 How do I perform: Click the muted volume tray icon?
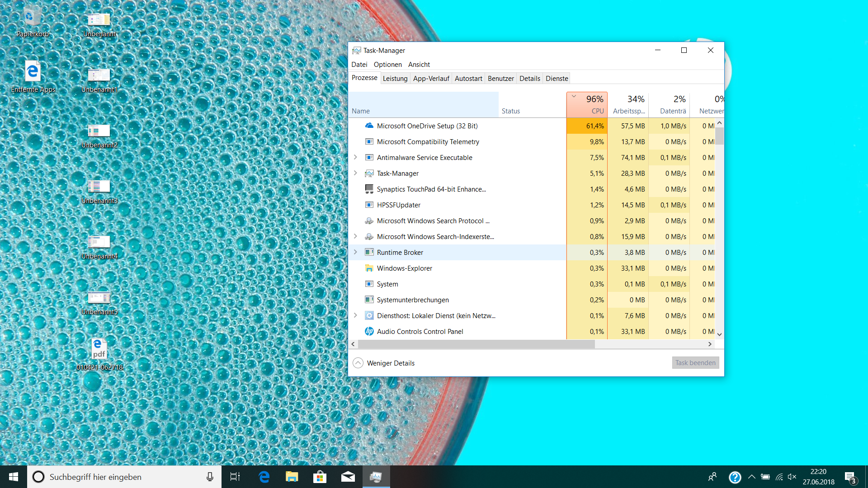pos(792,477)
